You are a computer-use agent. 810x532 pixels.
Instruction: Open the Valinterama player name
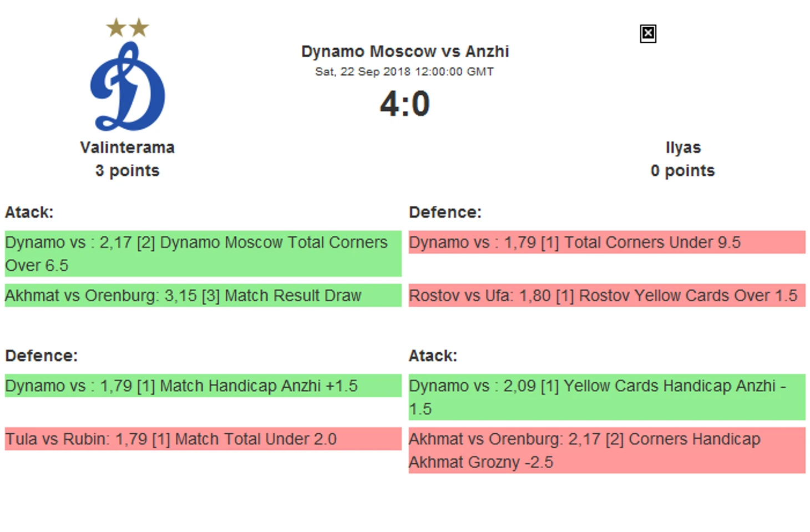[128, 148]
